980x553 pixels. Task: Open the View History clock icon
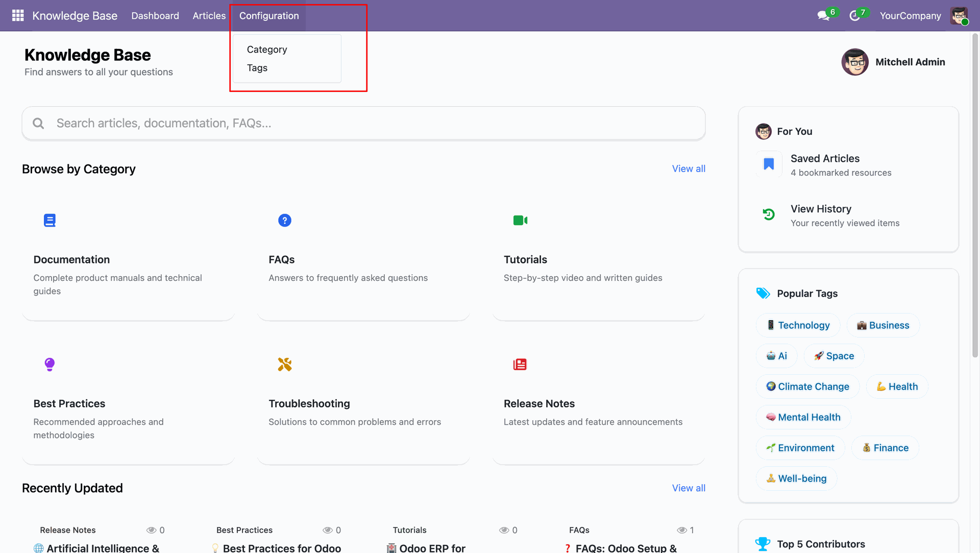769,214
